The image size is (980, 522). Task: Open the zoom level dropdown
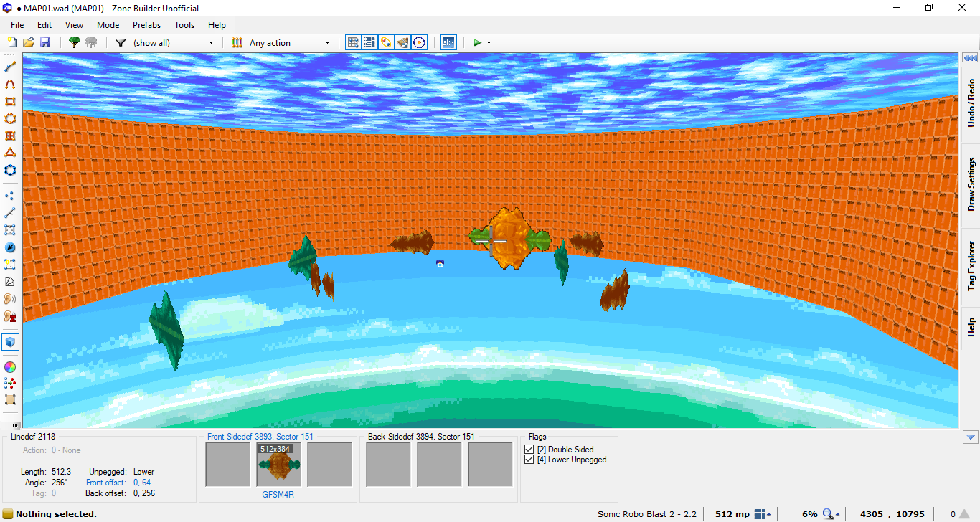click(x=831, y=514)
